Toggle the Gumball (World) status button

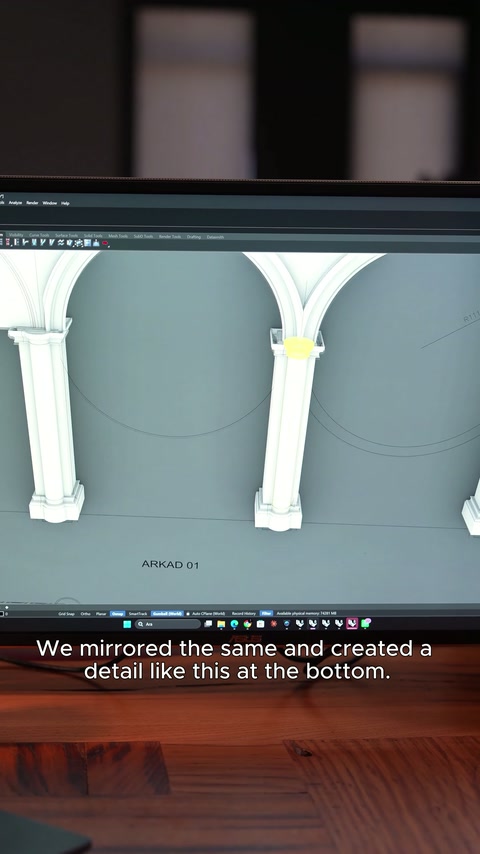167,613
